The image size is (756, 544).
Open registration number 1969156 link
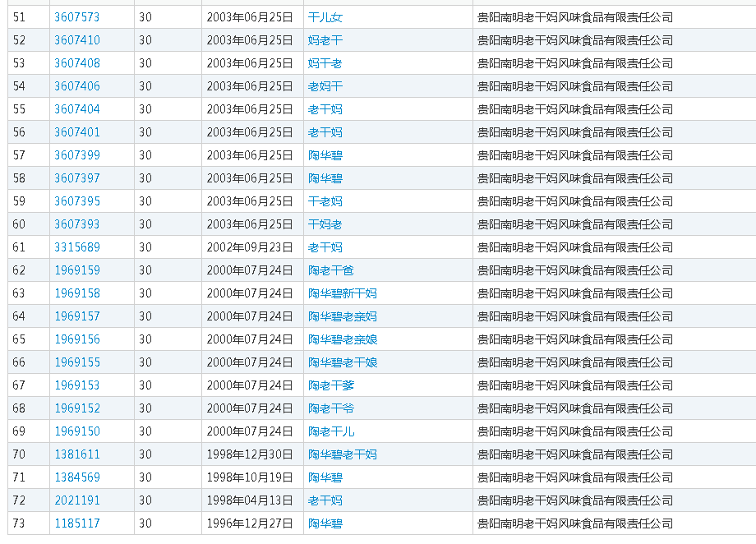[x=77, y=339]
